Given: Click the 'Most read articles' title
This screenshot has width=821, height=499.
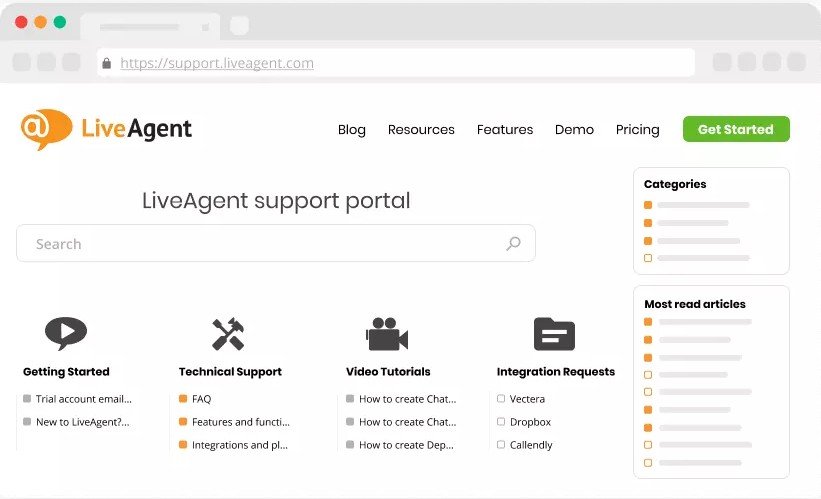Looking at the screenshot, I should coord(695,304).
